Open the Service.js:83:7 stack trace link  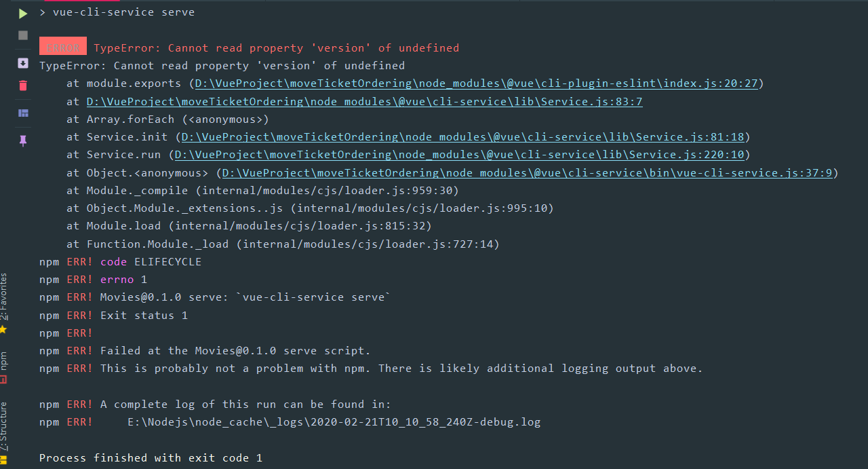(x=364, y=101)
